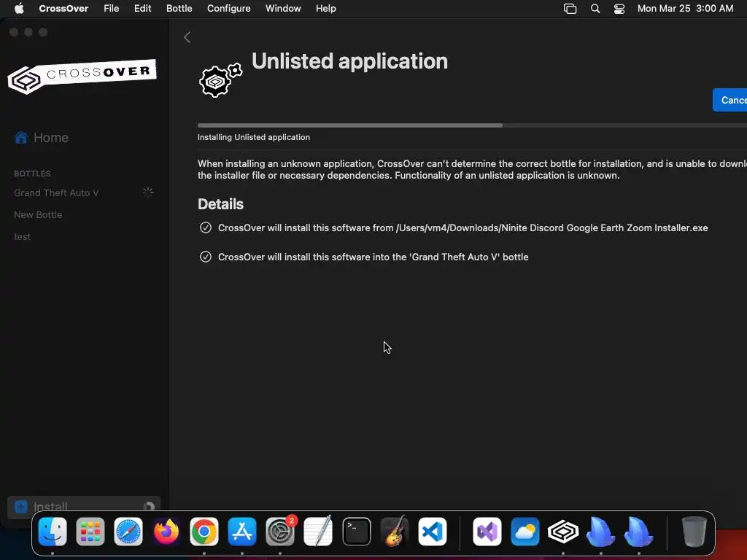Open the File menu
This screenshot has width=747, height=560.
coord(112,9)
